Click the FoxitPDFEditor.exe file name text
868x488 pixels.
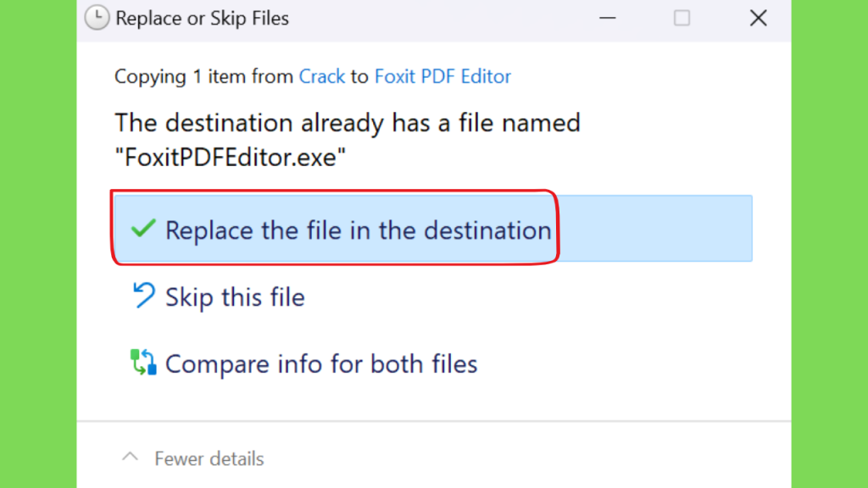[x=231, y=158]
